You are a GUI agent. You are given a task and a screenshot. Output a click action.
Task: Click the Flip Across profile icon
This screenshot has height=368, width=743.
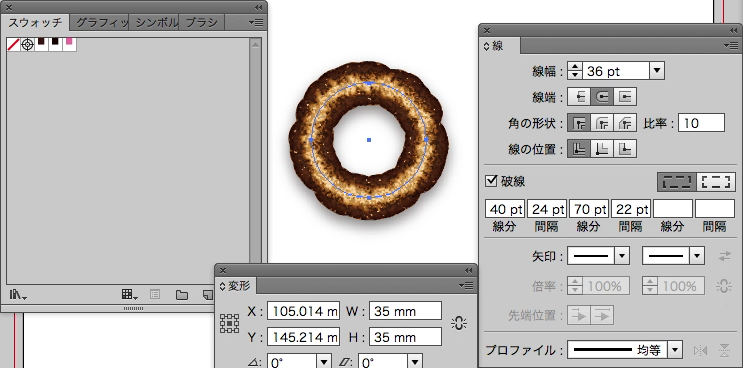click(725, 350)
